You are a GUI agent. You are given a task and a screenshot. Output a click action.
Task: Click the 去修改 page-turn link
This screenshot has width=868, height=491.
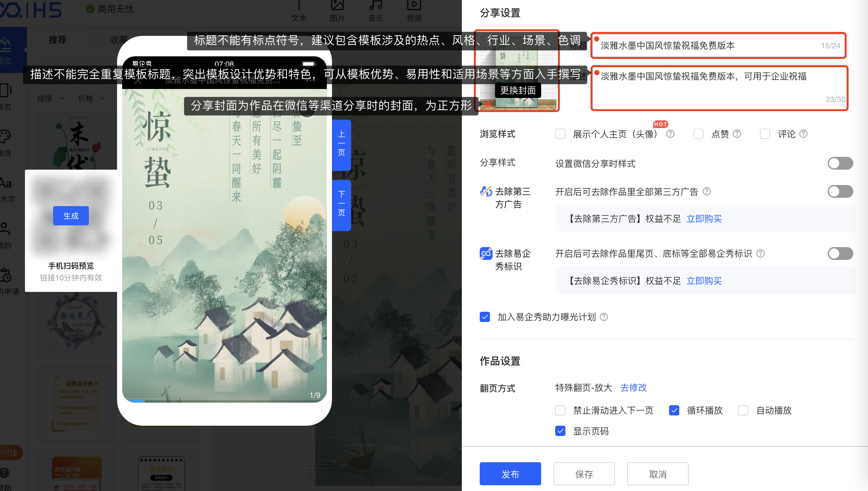click(x=633, y=388)
